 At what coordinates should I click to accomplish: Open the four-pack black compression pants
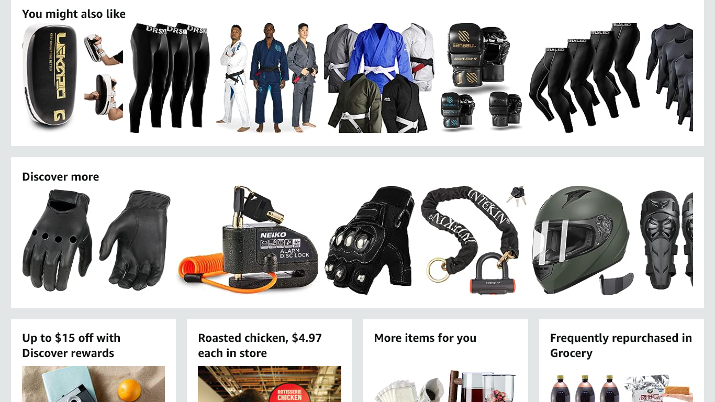click(584, 77)
